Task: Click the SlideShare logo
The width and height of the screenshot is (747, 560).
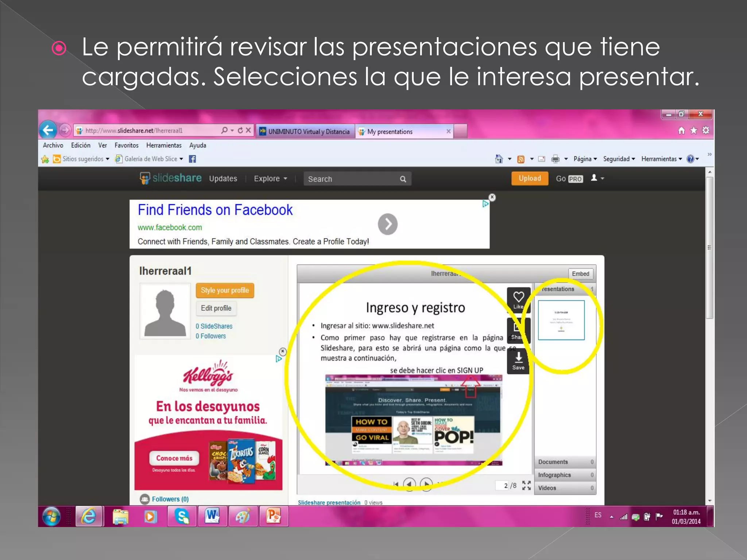Action: tap(170, 178)
